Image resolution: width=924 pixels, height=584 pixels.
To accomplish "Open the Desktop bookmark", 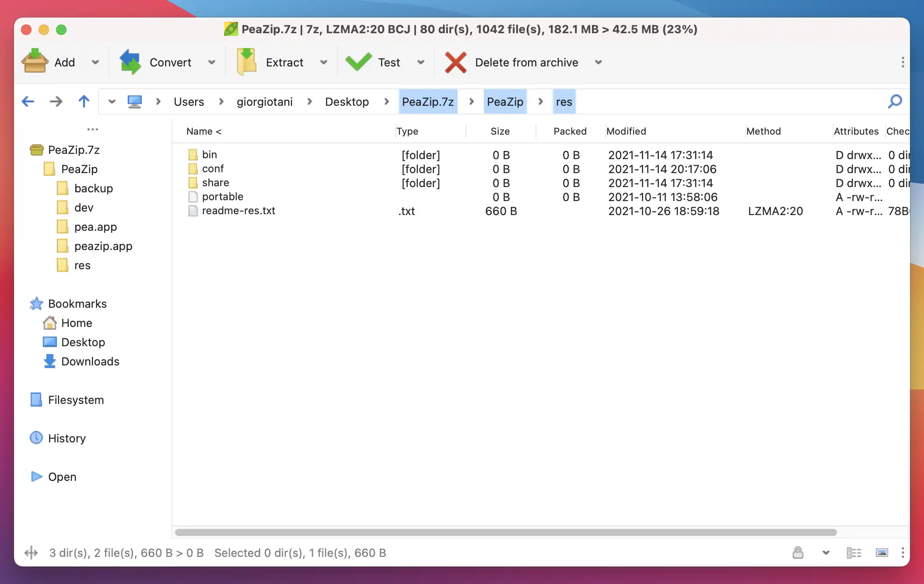I will [82, 342].
